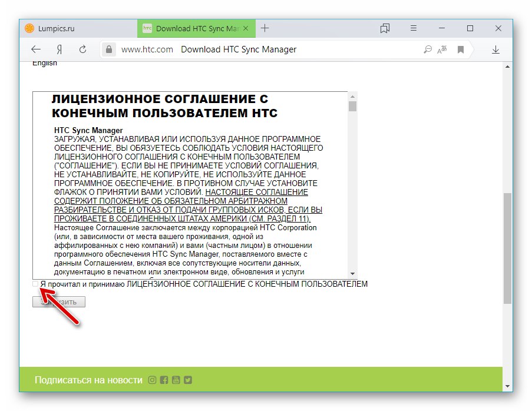Open HTC Instagram icon in footer

(x=153, y=380)
